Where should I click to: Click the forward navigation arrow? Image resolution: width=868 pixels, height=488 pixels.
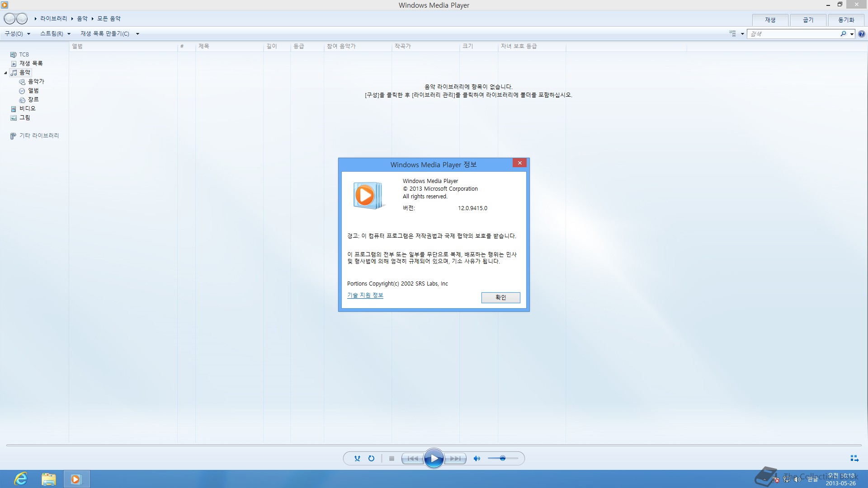(x=22, y=19)
